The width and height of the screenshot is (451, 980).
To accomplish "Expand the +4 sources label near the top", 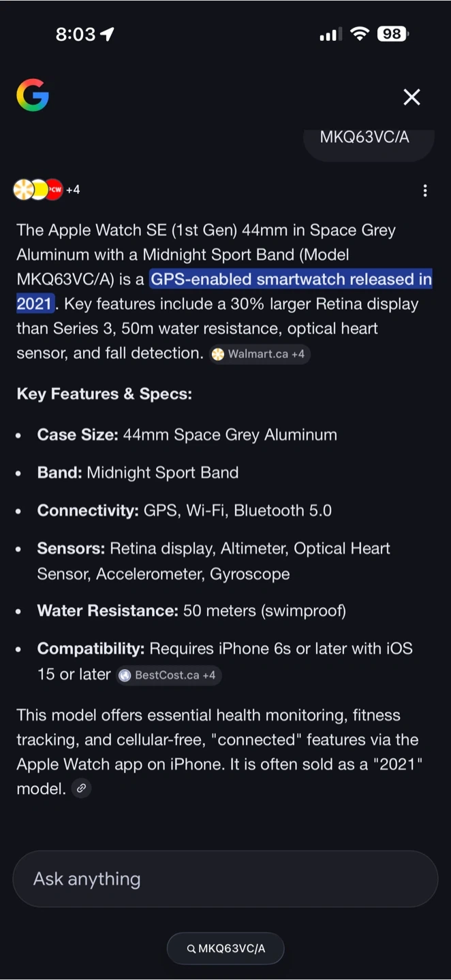I will (73, 190).
